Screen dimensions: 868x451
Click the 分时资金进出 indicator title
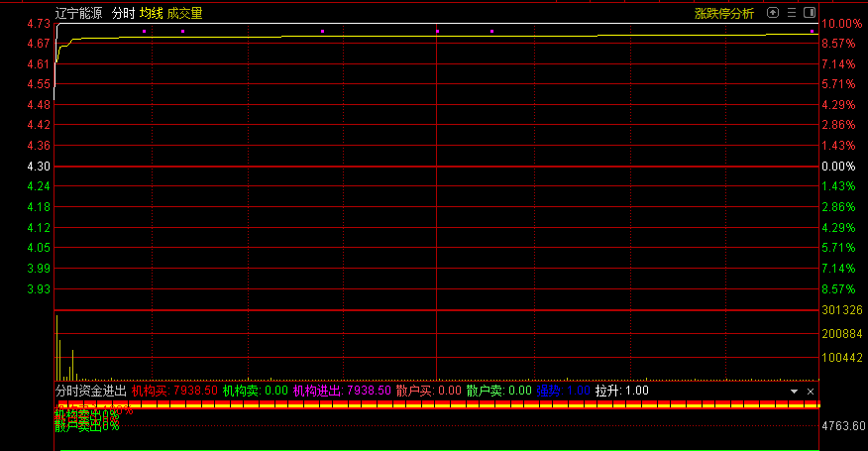click(90, 391)
